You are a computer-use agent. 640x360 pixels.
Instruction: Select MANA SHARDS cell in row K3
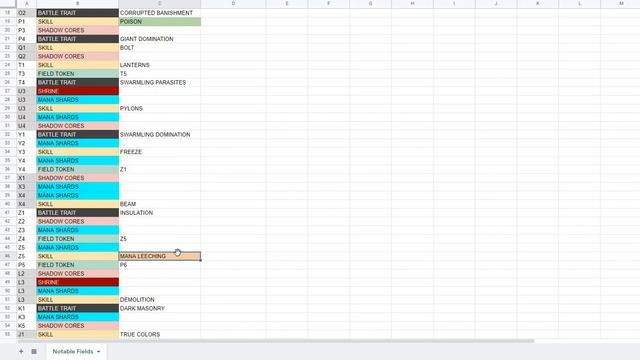click(x=78, y=317)
